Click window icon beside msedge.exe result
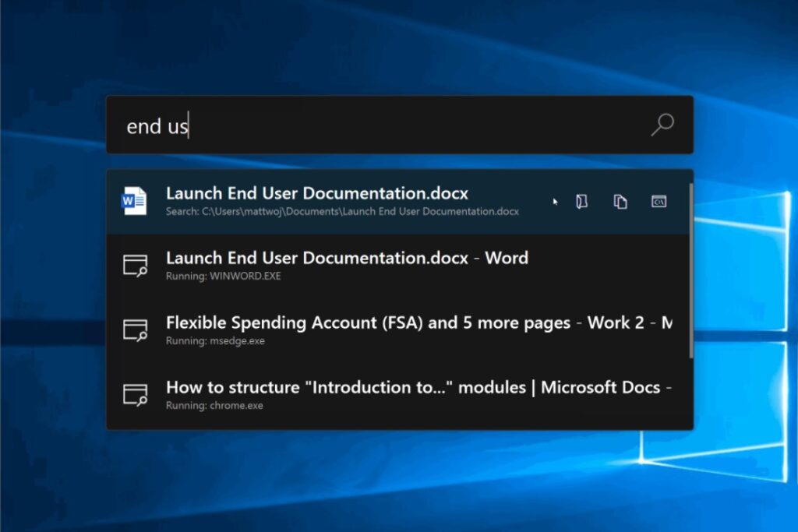This screenshot has width=798, height=532. coord(135,330)
